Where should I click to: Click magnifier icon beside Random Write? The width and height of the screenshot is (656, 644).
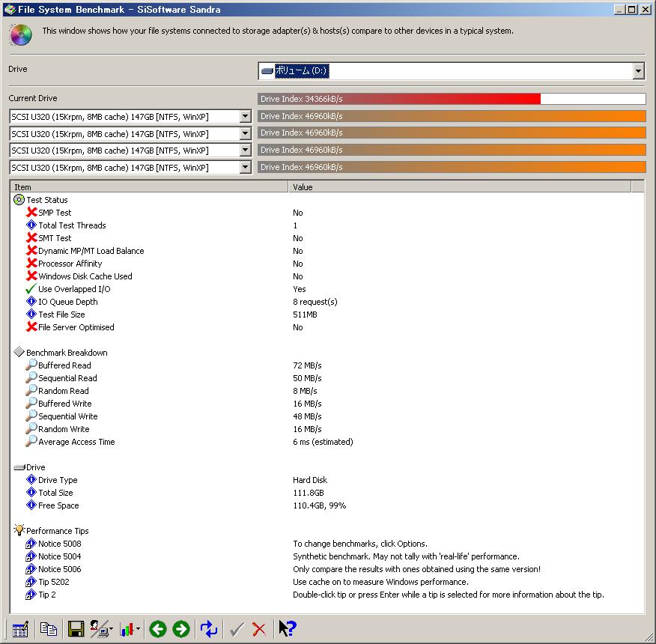coord(31,429)
